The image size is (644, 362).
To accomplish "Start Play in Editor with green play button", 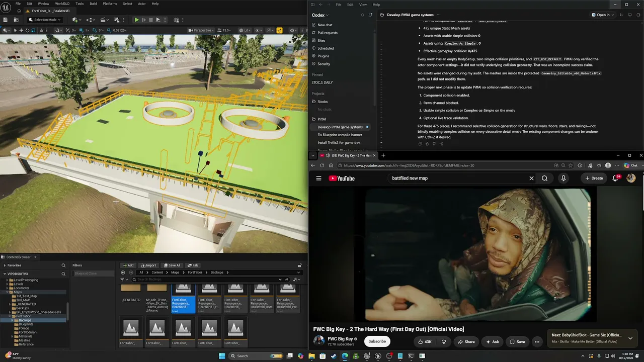I will coord(136,20).
